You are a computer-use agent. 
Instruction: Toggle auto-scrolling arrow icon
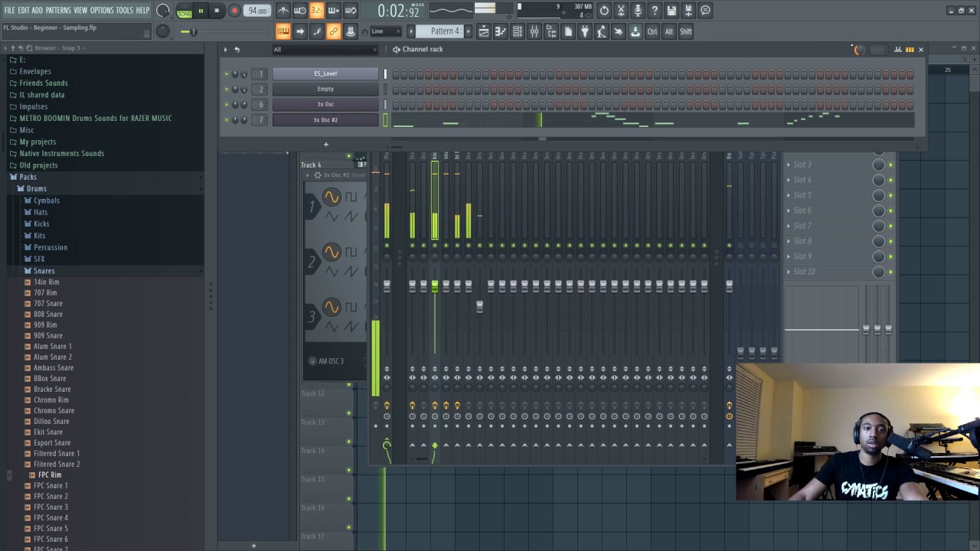300,31
